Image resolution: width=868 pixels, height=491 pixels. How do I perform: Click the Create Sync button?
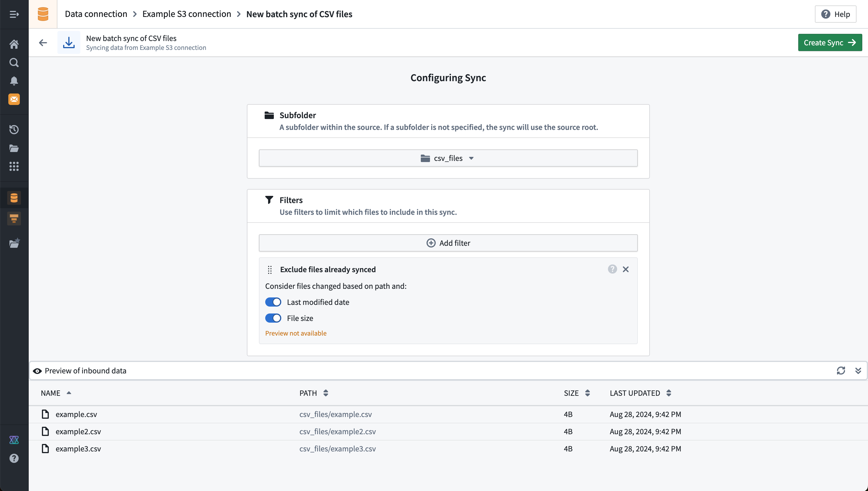[830, 42]
